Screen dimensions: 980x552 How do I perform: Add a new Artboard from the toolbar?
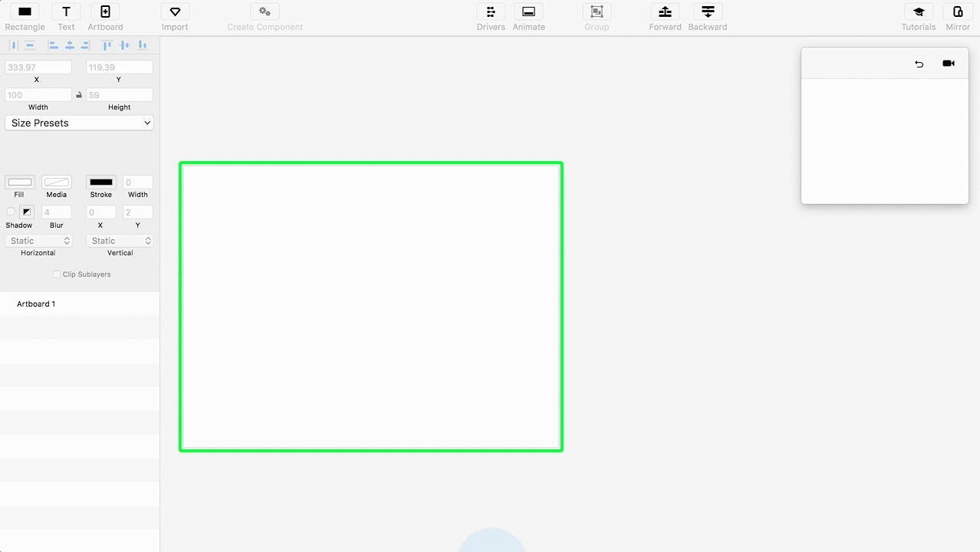click(x=105, y=11)
